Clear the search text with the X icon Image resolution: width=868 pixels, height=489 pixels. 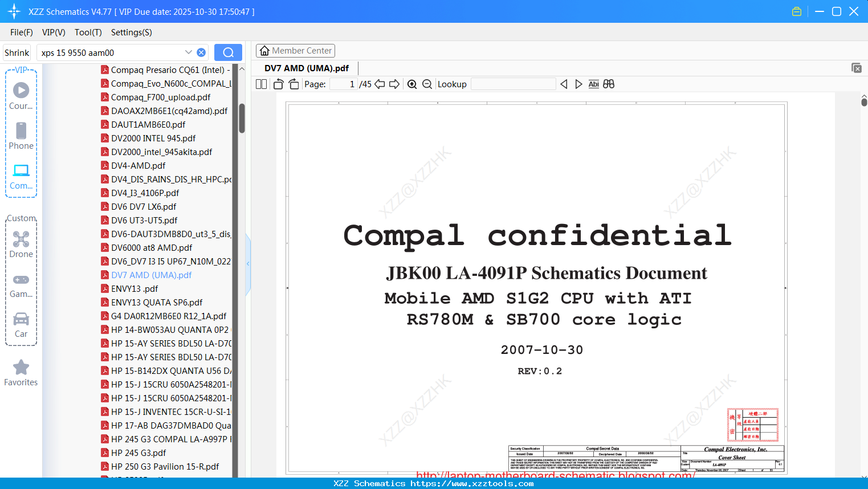[201, 52]
